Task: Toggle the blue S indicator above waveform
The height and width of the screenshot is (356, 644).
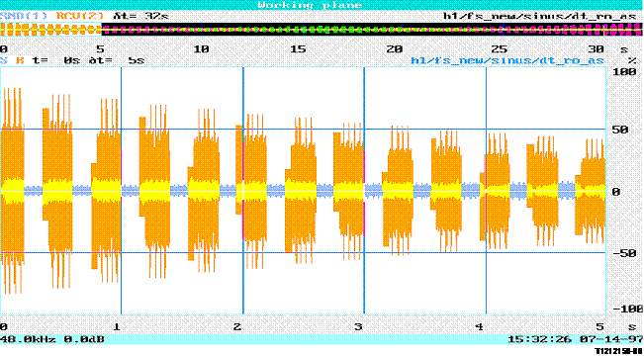Action: (4, 60)
